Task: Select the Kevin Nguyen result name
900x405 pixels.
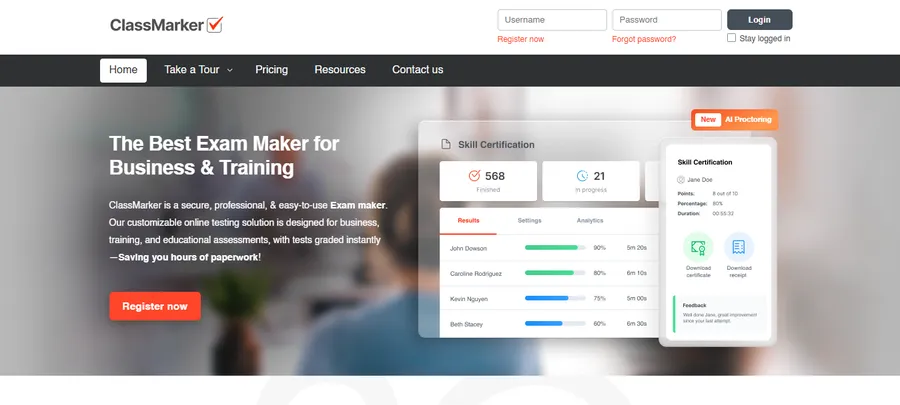Action: [x=468, y=299]
